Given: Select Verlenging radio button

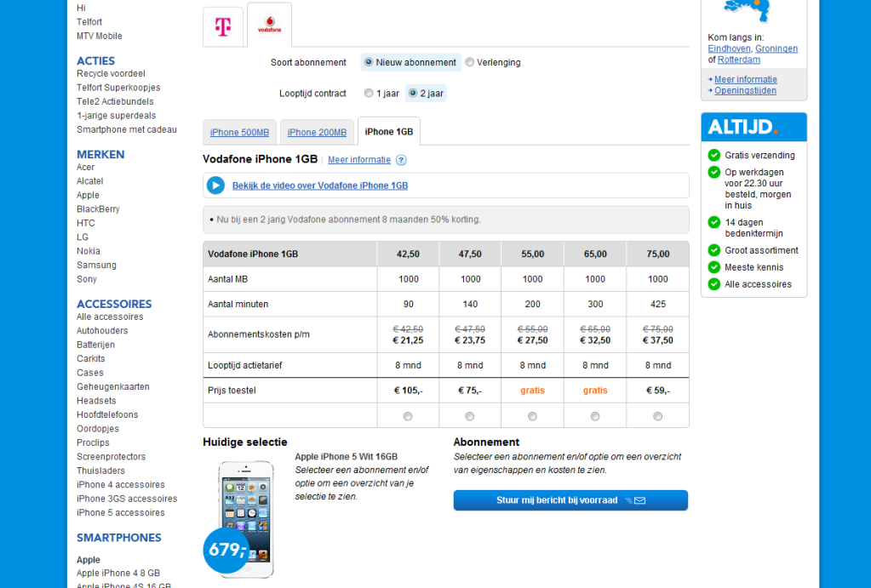Looking at the screenshot, I should click(470, 62).
